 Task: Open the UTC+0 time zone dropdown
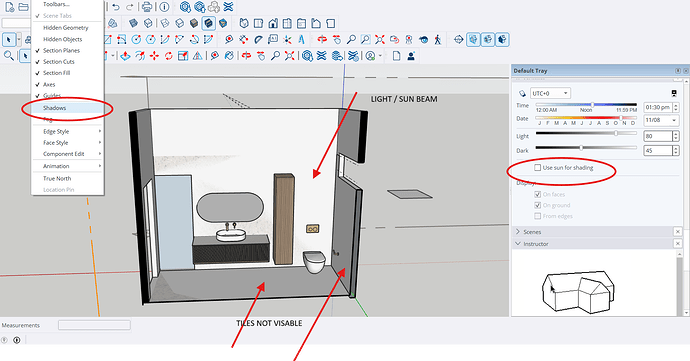coord(551,93)
